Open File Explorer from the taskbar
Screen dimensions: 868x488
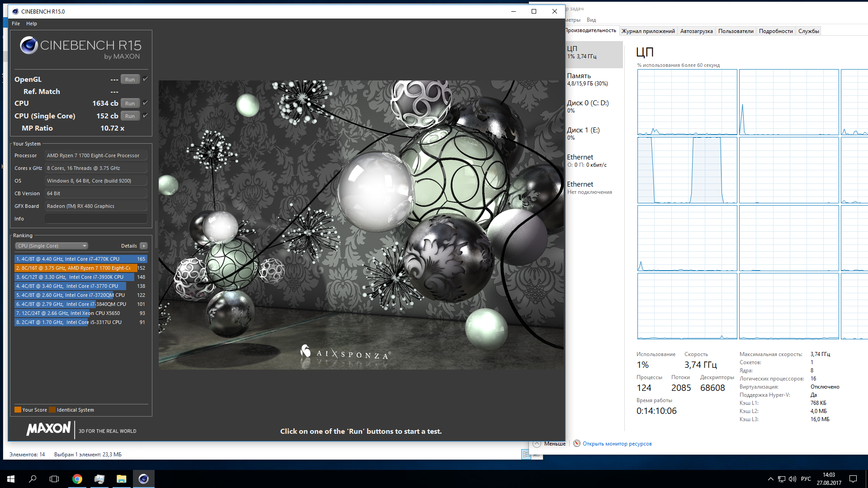[x=121, y=479]
